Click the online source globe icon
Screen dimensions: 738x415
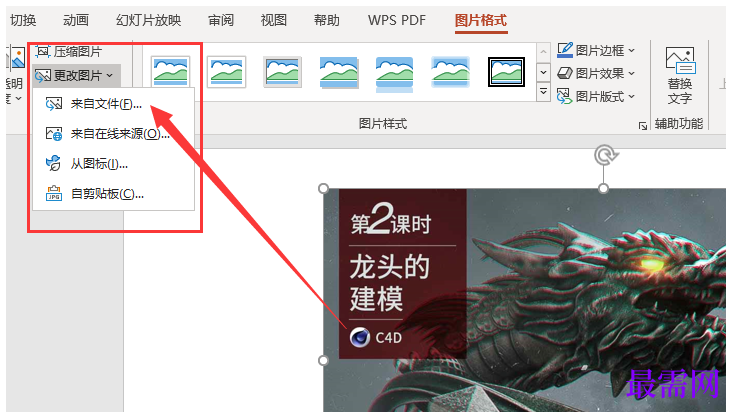click(54, 134)
